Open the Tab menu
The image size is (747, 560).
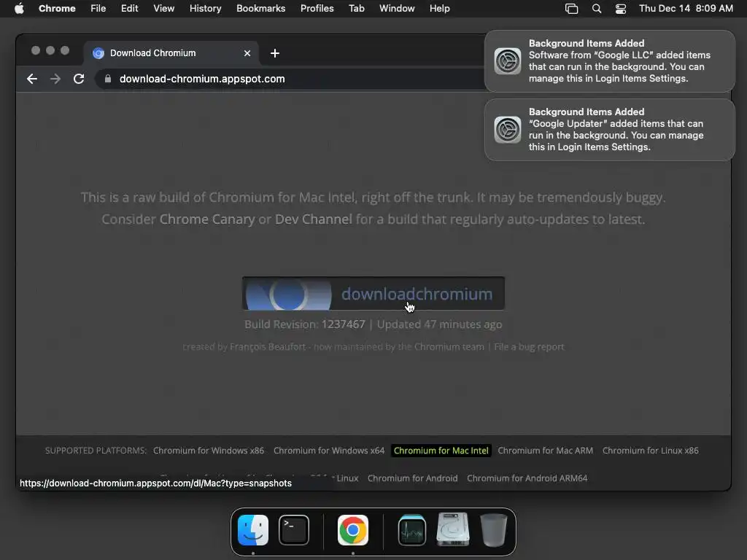coord(356,9)
